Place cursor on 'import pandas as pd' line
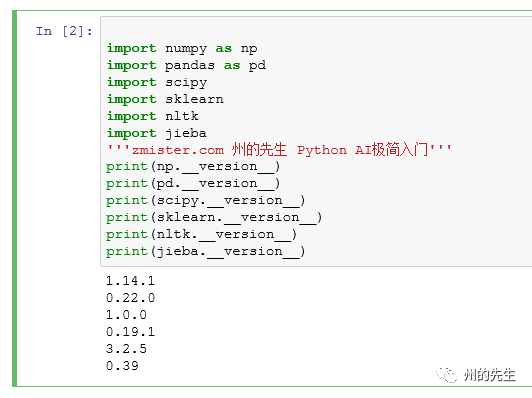Image resolution: width=532 pixels, height=398 pixels. (186, 65)
